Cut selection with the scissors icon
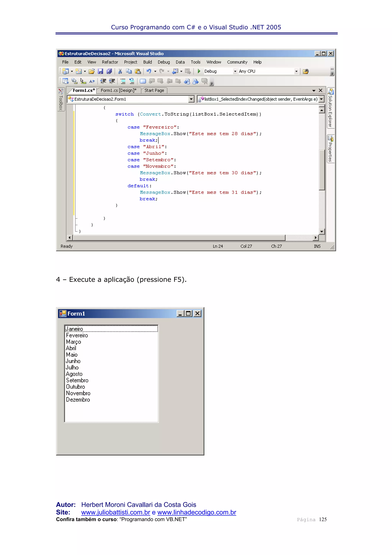Image resolution: width=392 pixels, height=555 pixels. click(x=120, y=71)
